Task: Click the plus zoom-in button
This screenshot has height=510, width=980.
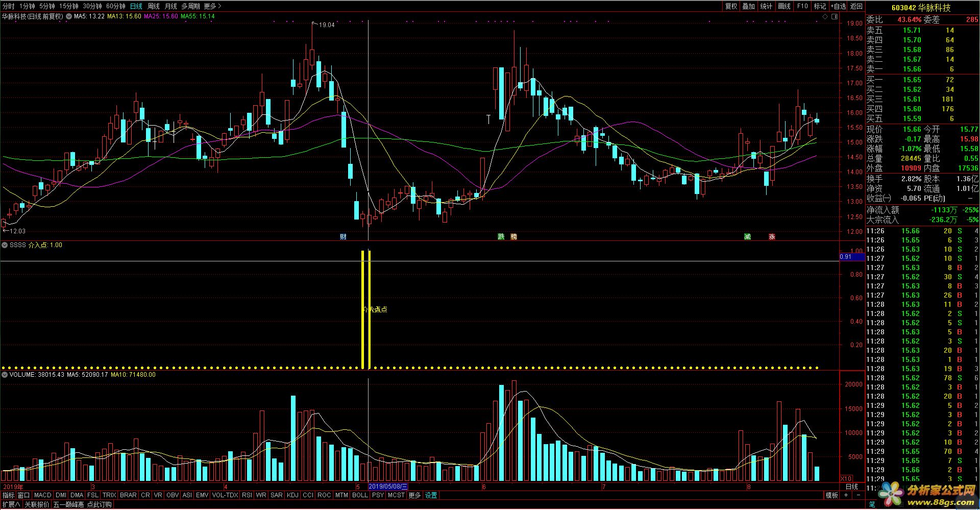Action: pyautogui.click(x=846, y=495)
